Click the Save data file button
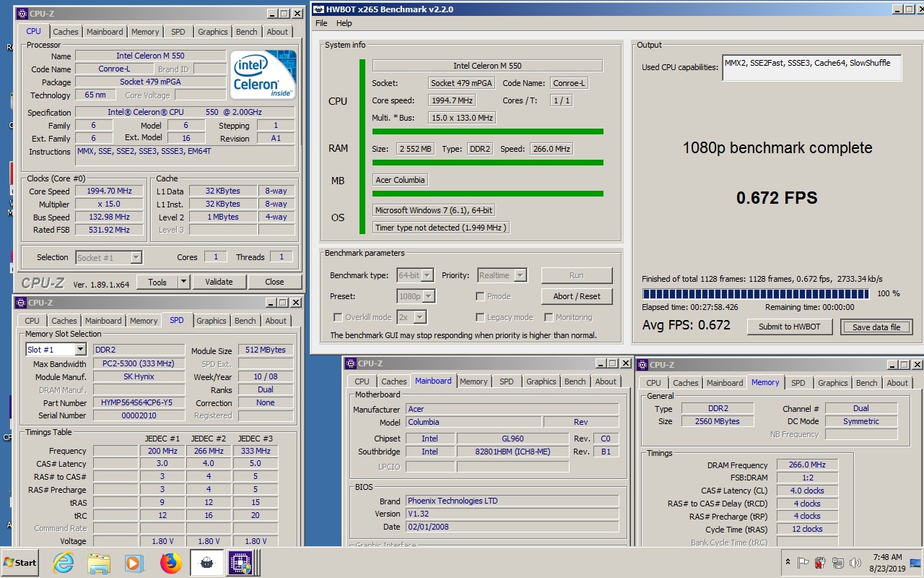Screen dimensions: 924x578 876,327
